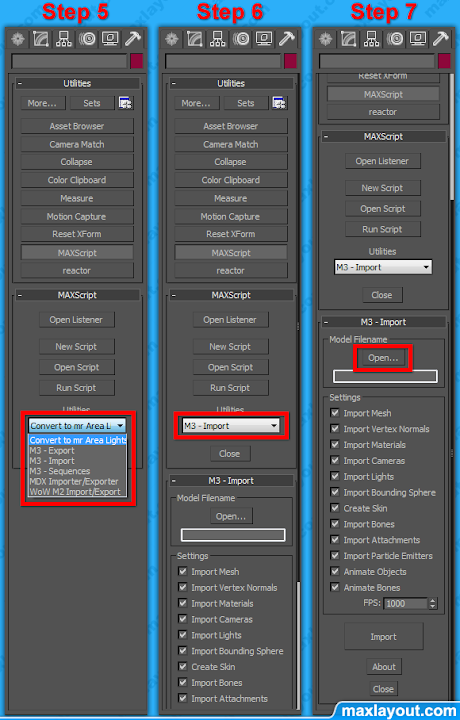Click object color swatch in Step 5

tap(136, 61)
